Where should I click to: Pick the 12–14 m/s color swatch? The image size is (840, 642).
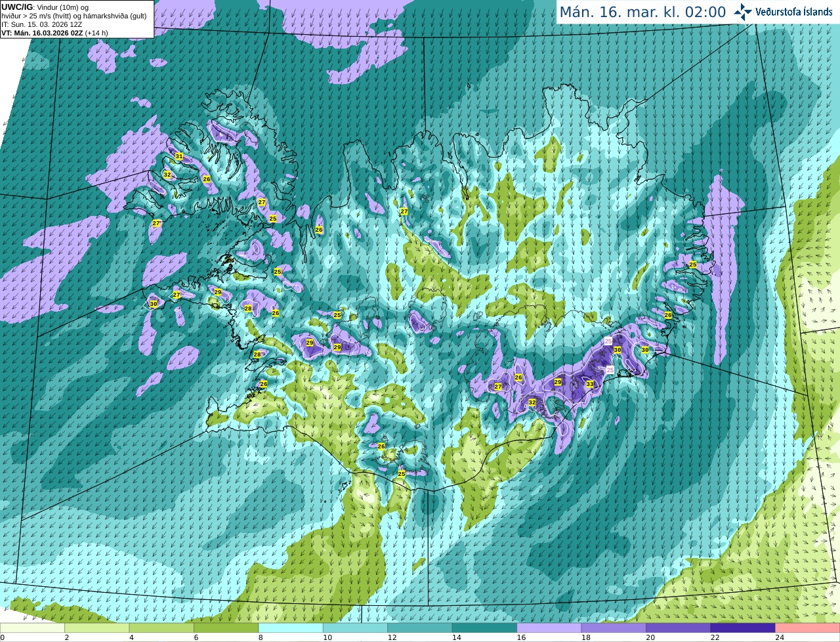pos(420,628)
